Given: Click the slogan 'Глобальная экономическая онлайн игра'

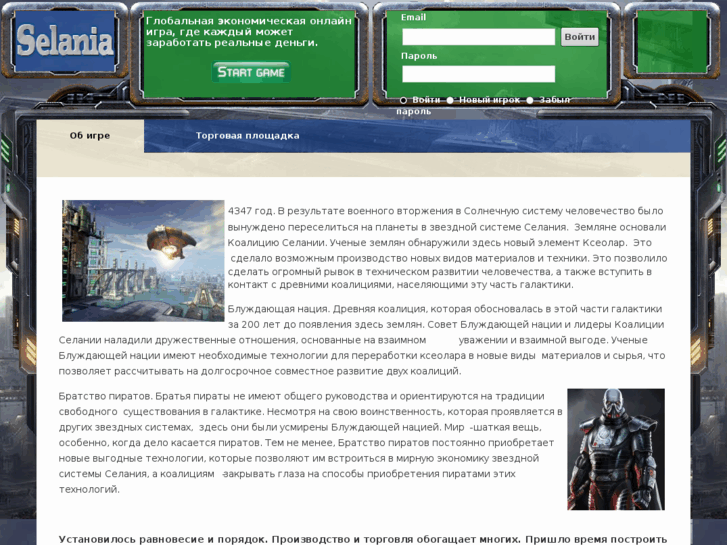Looking at the screenshot, I should (x=249, y=26).
